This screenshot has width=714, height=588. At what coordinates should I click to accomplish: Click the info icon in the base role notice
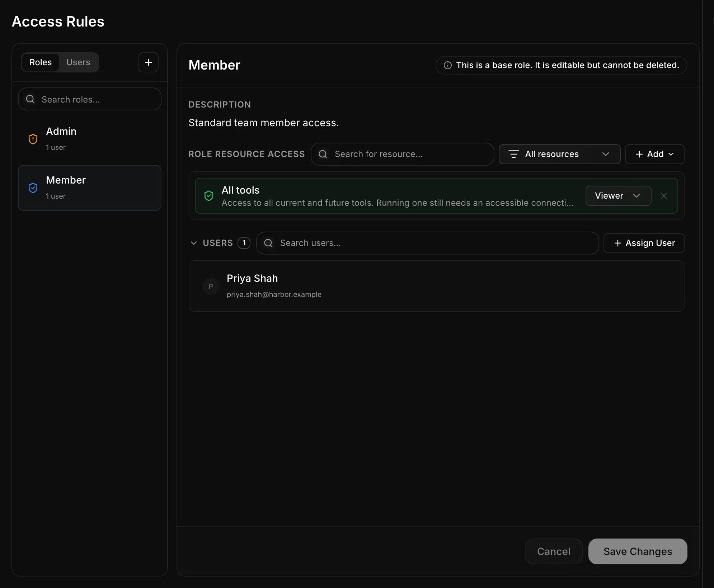click(x=448, y=65)
